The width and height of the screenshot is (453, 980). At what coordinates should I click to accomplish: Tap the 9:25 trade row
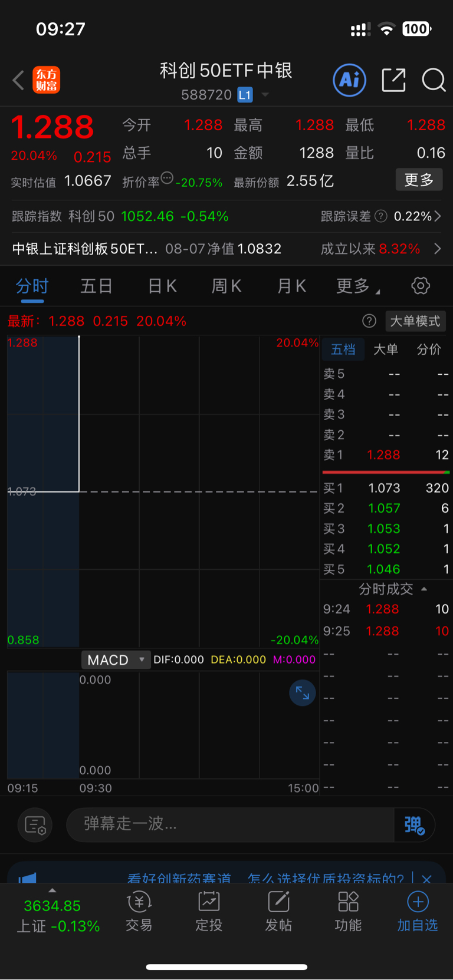pyautogui.click(x=386, y=631)
